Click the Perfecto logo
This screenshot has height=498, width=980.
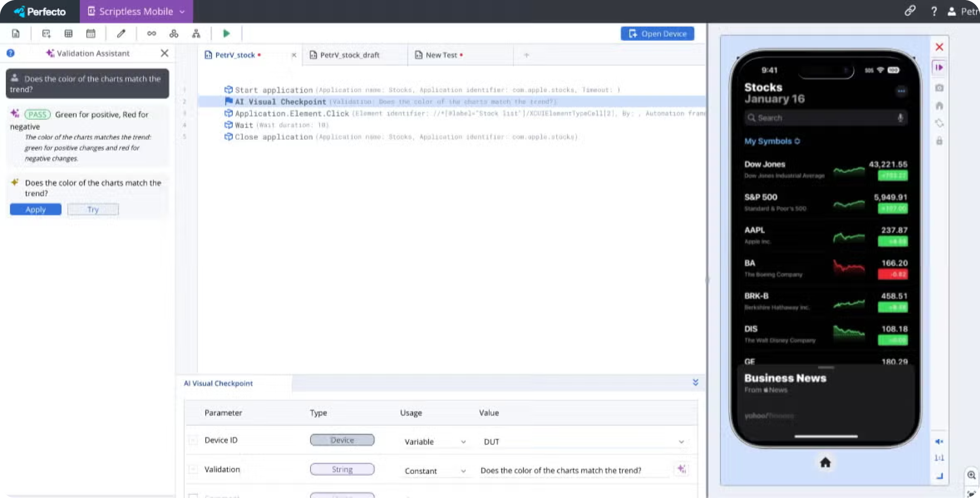click(x=40, y=11)
